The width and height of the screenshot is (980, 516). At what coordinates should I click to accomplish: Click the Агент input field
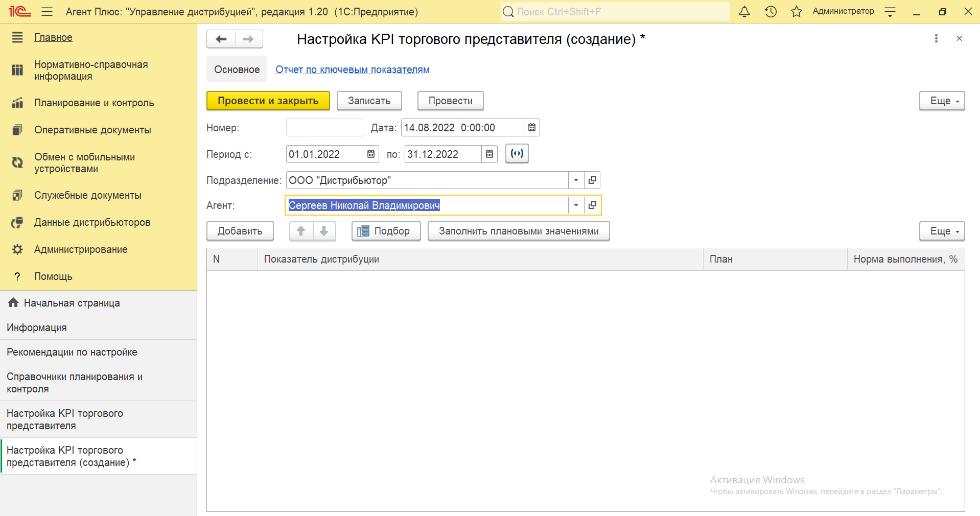coord(427,205)
